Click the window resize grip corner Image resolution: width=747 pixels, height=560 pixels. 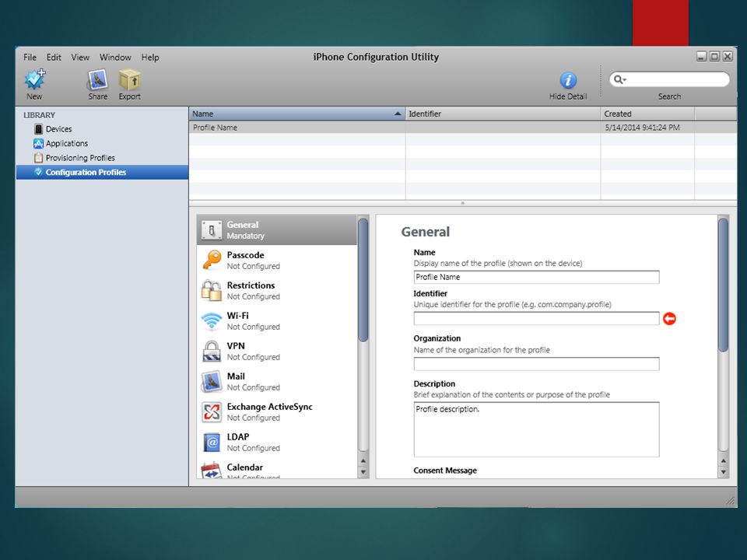(x=731, y=500)
